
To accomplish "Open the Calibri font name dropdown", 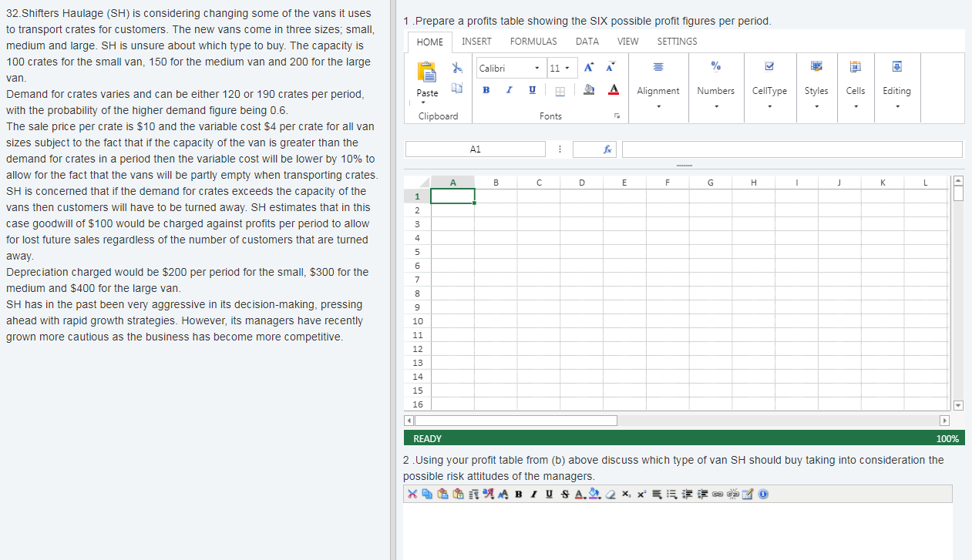I will (x=536, y=69).
